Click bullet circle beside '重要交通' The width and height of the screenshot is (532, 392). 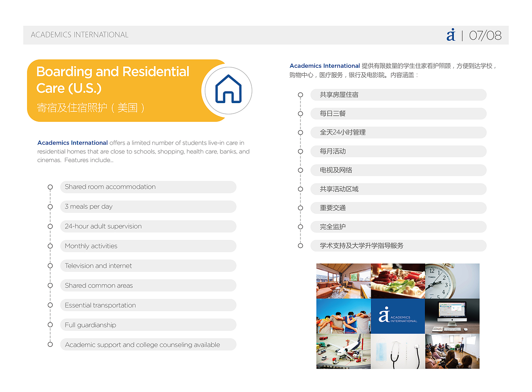click(x=300, y=208)
